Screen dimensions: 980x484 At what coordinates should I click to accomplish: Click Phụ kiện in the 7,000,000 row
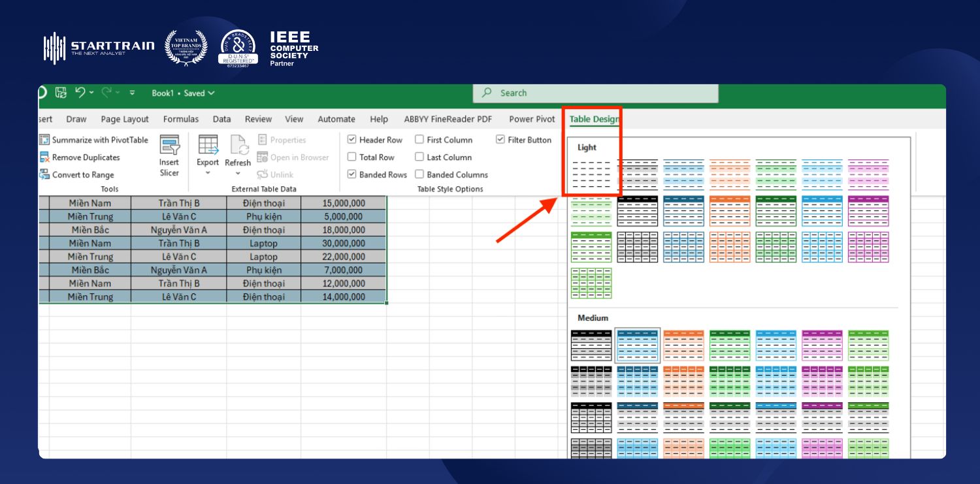(x=263, y=270)
